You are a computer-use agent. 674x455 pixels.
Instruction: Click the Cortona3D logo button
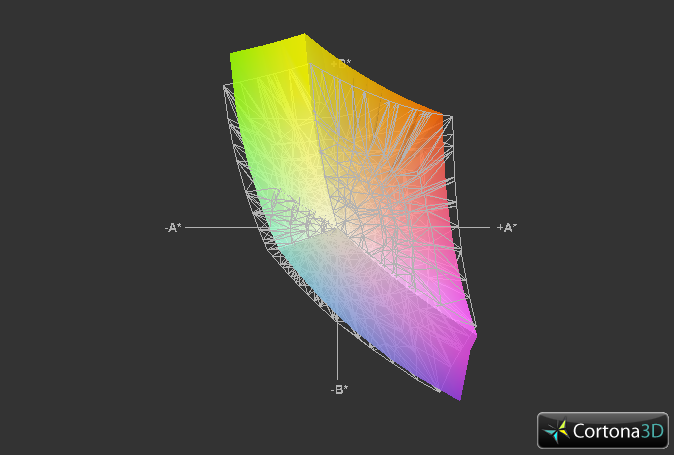(x=603, y=430)
